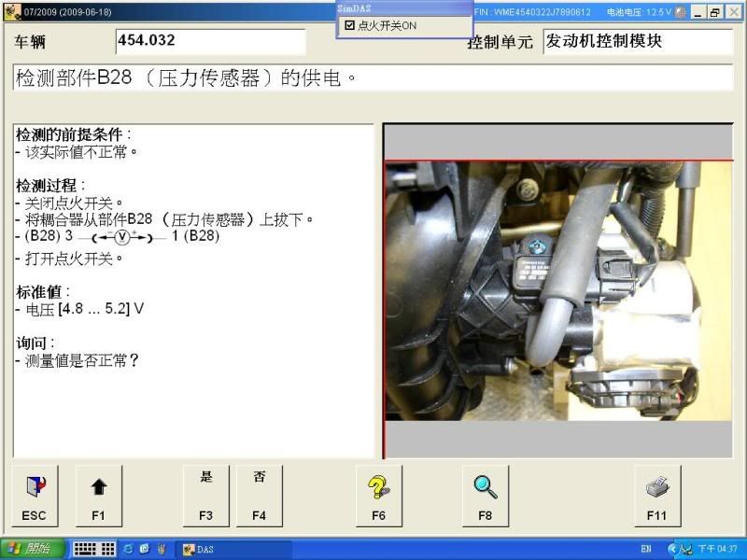This screenshot has width=747, height=560.
Task: Click the F1 up arrow button
Action: coord(99,496)
